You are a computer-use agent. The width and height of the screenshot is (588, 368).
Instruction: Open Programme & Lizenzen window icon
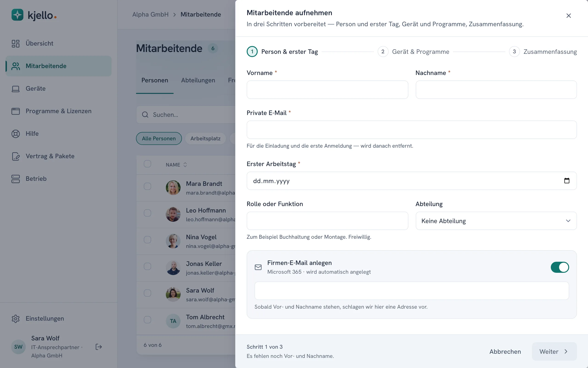pyautogui.click(x=16, y=111)
